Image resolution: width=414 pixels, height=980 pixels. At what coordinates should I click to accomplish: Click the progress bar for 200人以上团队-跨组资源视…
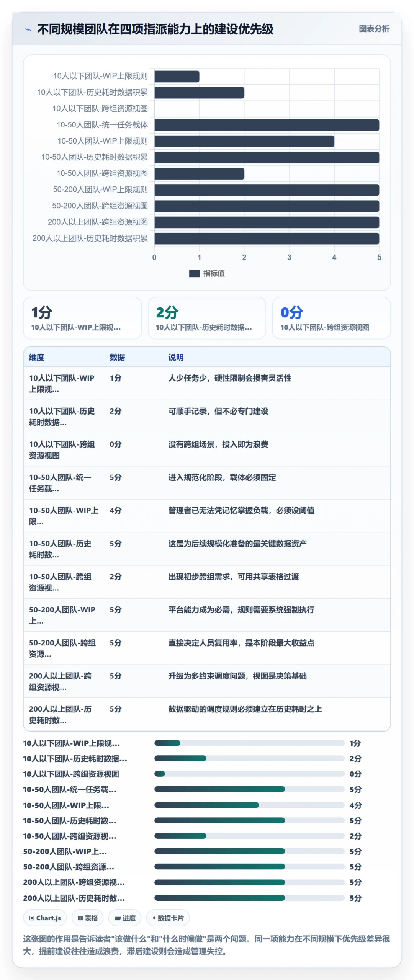pos(249,882)
